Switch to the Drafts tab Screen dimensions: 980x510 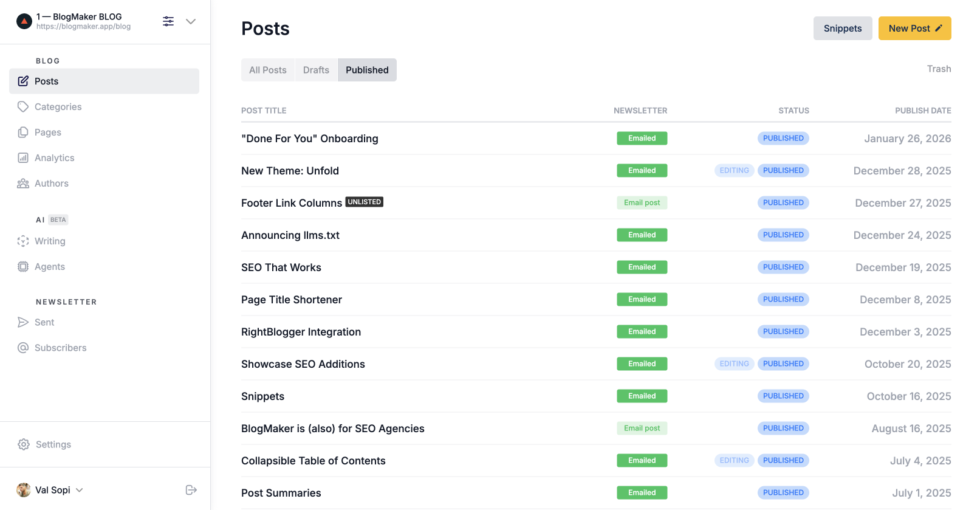(x=316, y=70)
